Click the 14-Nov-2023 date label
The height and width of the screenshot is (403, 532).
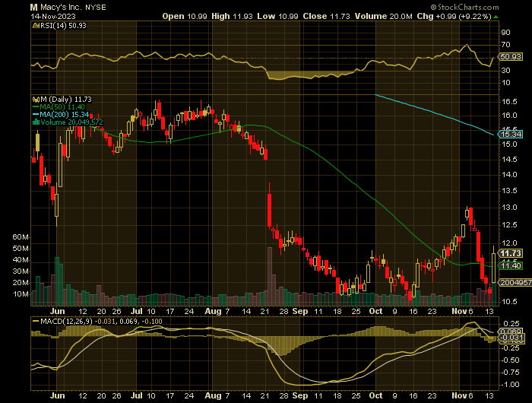[x=53, y=16]
